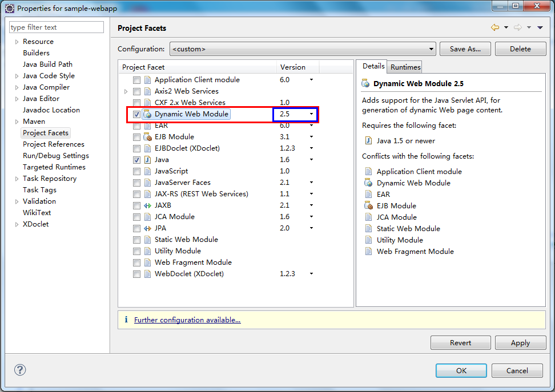
Task: Click the Application Client module facet icon
Action: coord(147,80)
